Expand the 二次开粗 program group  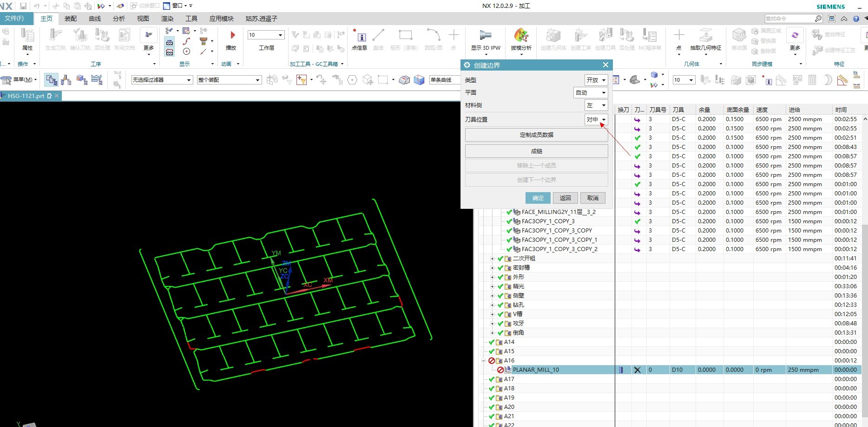coord(493,259)
